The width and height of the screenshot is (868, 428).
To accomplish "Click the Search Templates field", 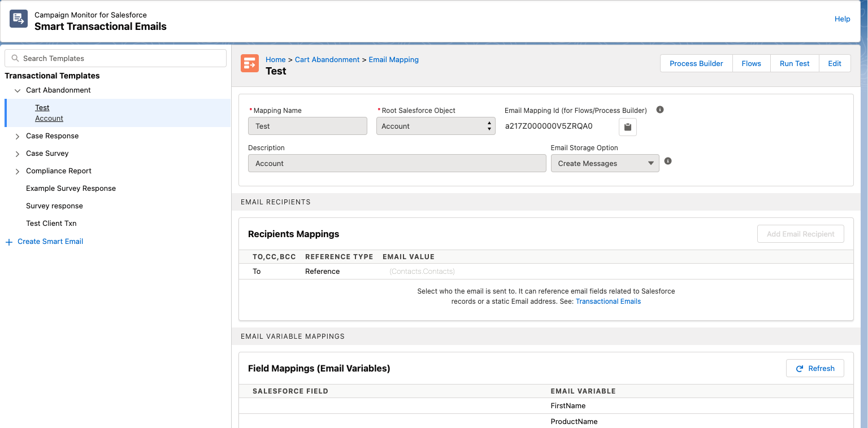I will click(115, 58).
